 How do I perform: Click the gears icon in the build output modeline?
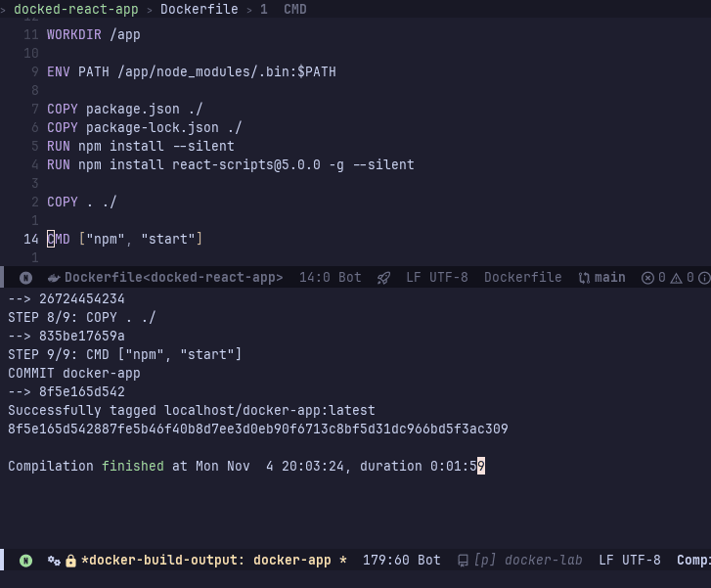point(55,561)
